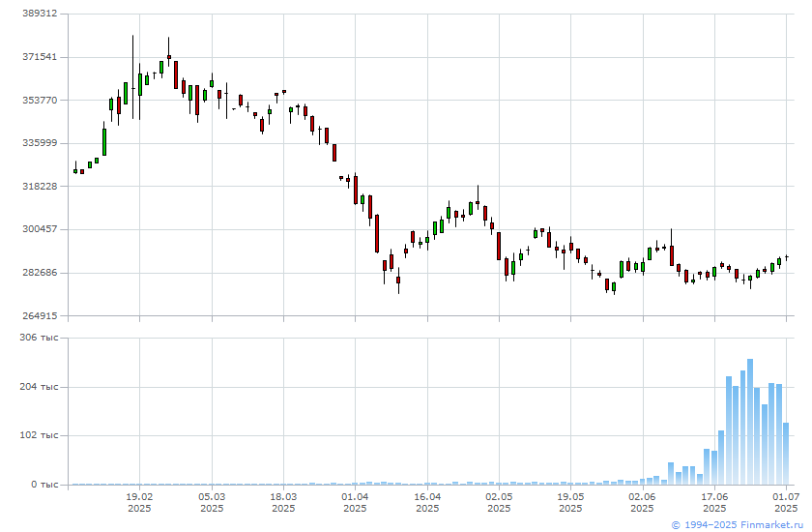
Task: Select the 02.06 2025 date label
Action: (x=643, y=502)
